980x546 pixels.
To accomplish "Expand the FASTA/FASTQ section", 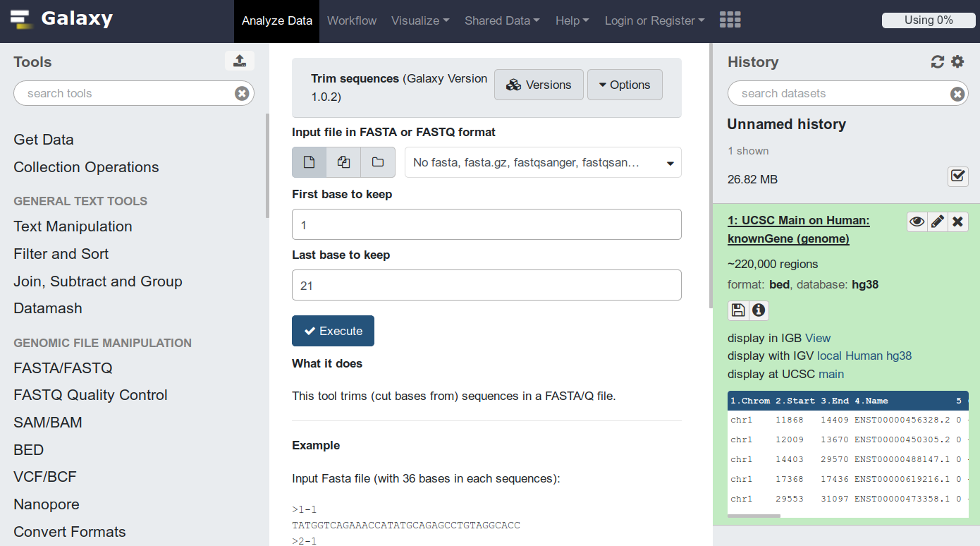I will 63,368.
